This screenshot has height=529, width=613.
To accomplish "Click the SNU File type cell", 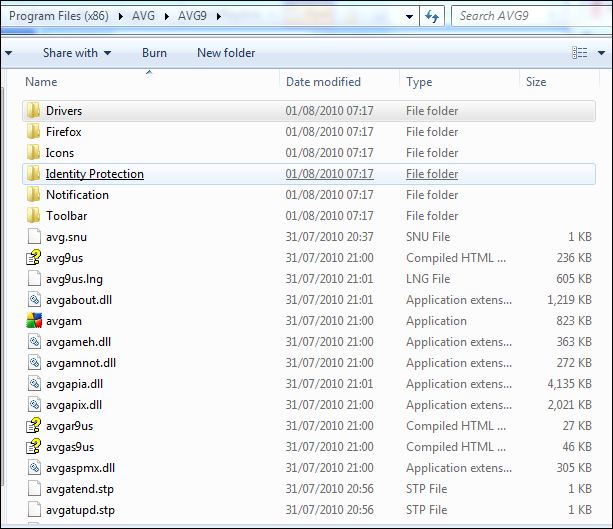I will click(428, 237).
